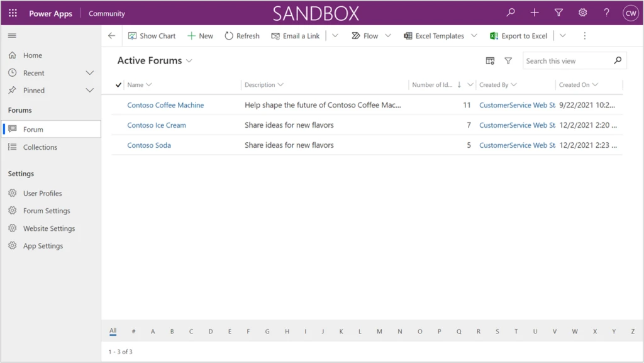Open the CW account avatar
The height and width of the screenshot is (363, 644).
[x=630, y=13]
